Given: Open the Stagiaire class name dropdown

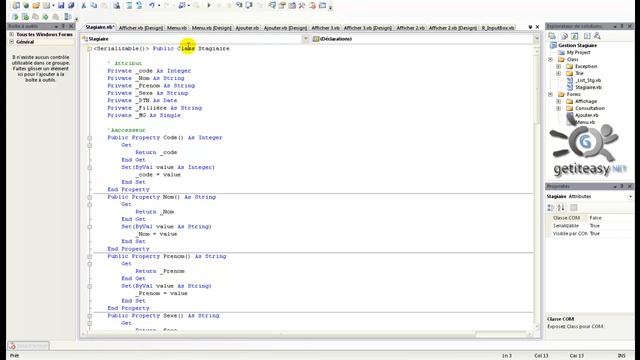Looking at the screenshot, I should click(x=305, y=39).
